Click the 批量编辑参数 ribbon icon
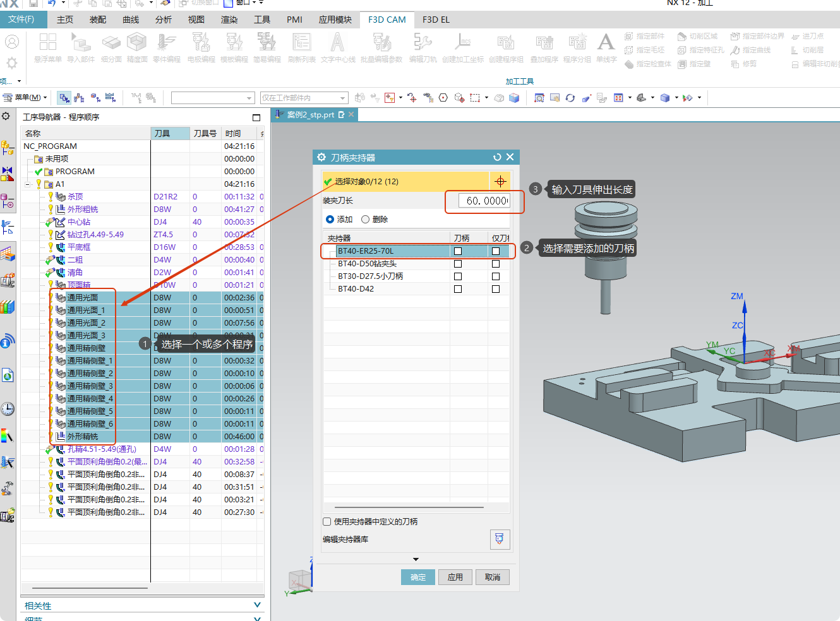The height and width of the screenshot is (621, 840). pos(381,43)
